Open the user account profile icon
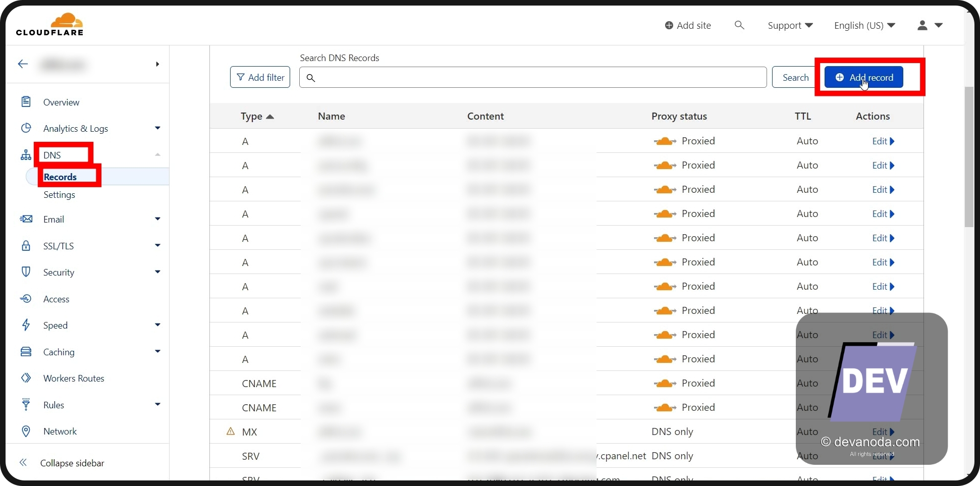The width and height of the screenshot is (980, 486). pos(922,25)
